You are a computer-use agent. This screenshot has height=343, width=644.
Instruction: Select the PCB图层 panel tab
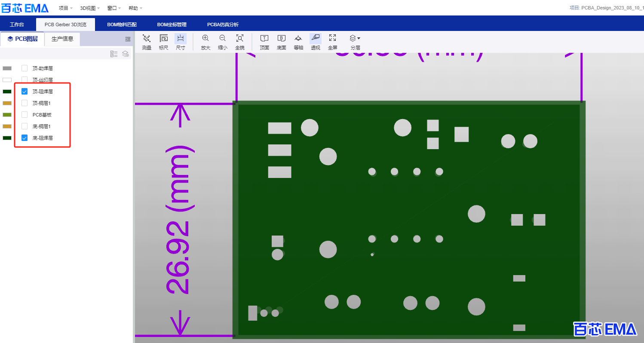(22, 39)
